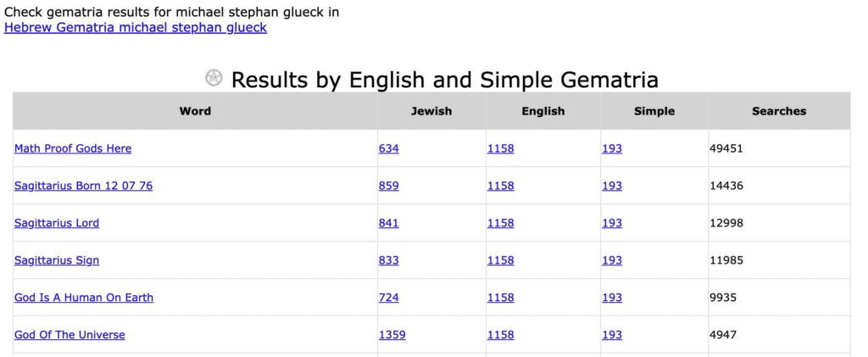Select God Of The Universe link

pos(70,335)
